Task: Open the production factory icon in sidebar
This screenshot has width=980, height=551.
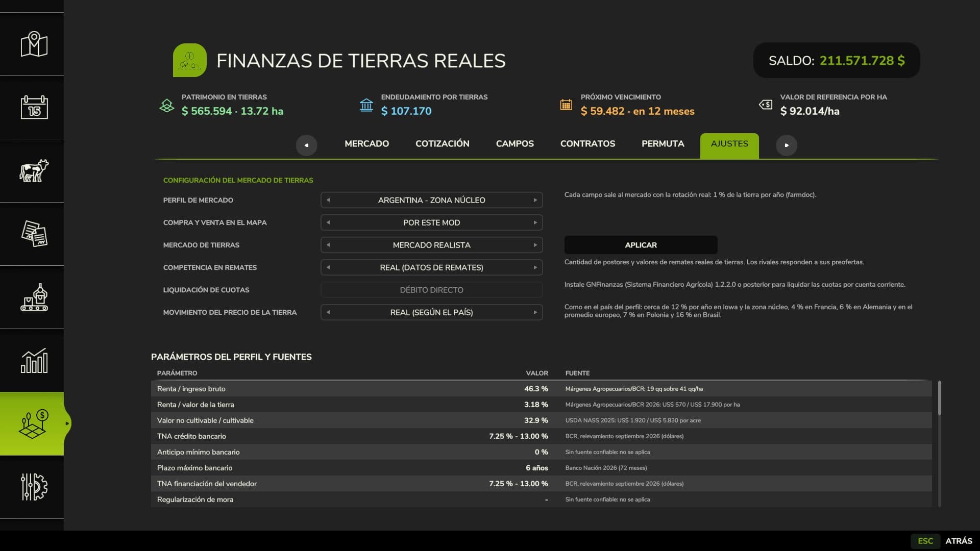Action: [x=34, y=297]
